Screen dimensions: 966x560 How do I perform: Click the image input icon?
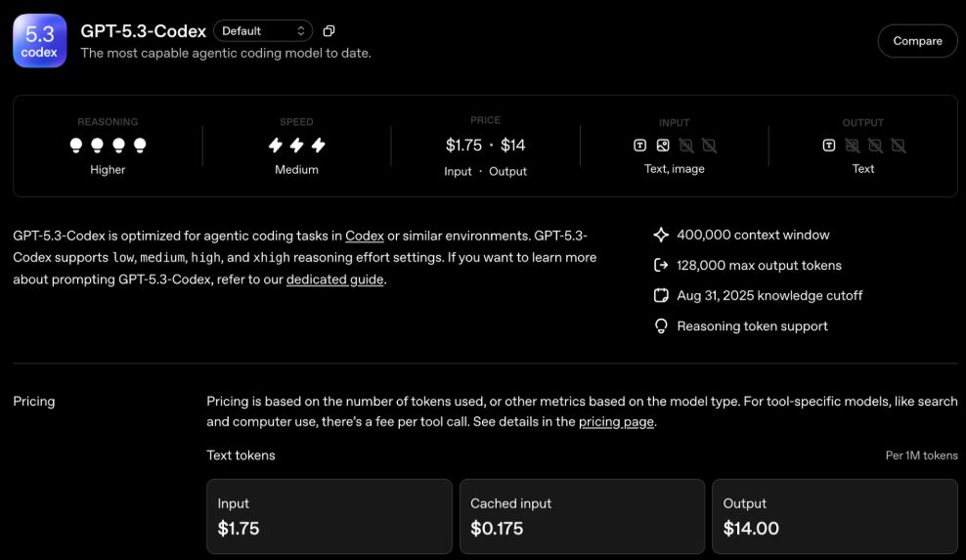[663, 146]
